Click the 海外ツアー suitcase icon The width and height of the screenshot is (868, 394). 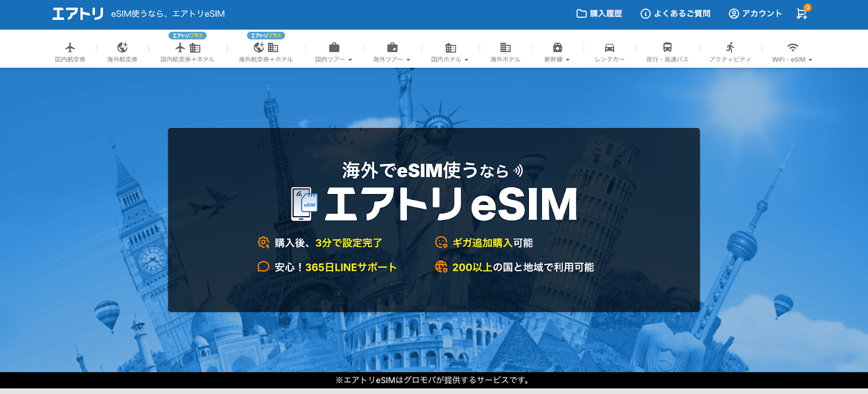pyautogui.click(x=392, y=47)
